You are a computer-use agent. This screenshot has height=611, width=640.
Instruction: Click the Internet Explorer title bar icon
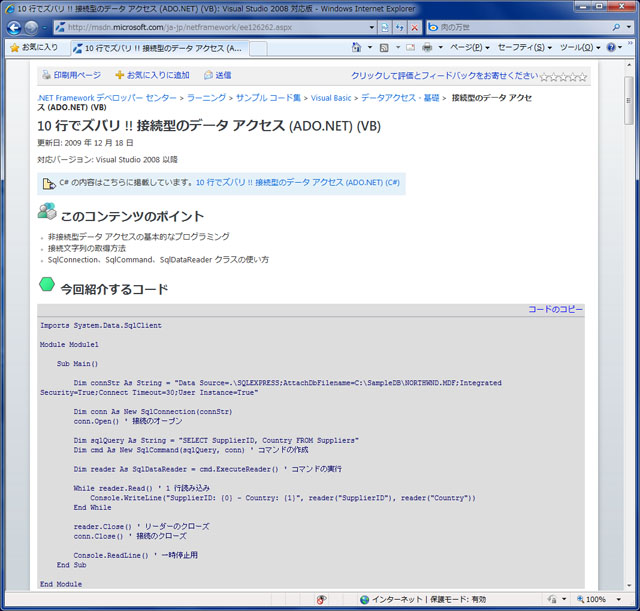pos(10,9)
